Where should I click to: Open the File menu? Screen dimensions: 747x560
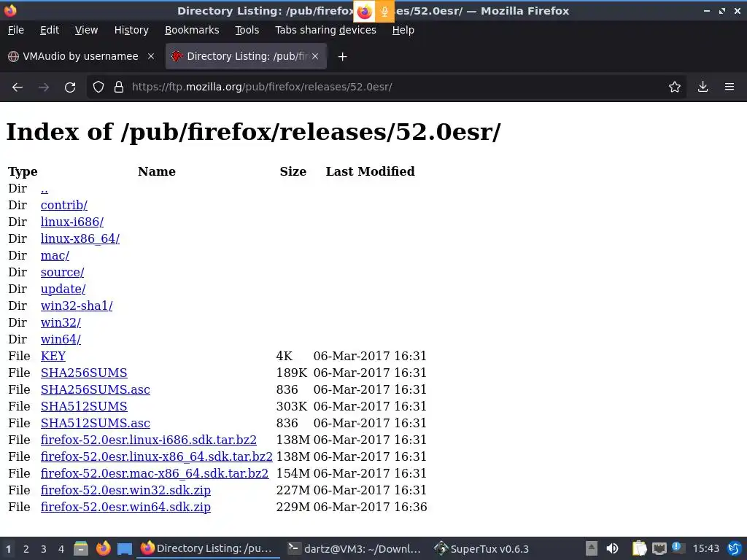coord(16,30)
